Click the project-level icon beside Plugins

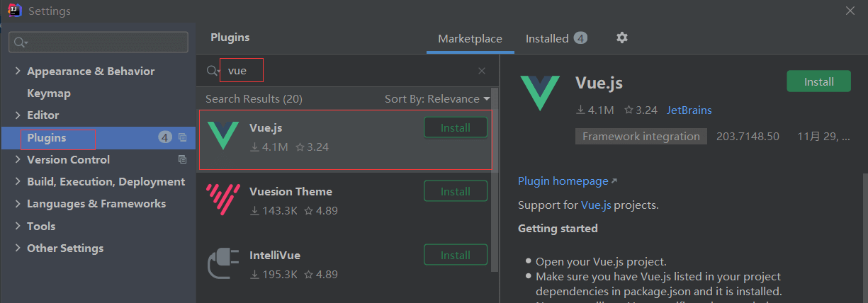tap(182, 137)
